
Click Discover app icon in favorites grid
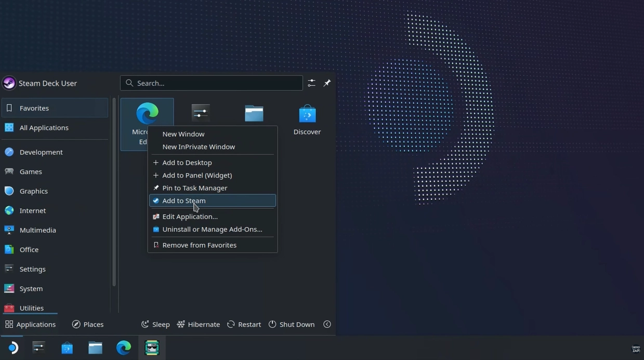pos(307,114)
